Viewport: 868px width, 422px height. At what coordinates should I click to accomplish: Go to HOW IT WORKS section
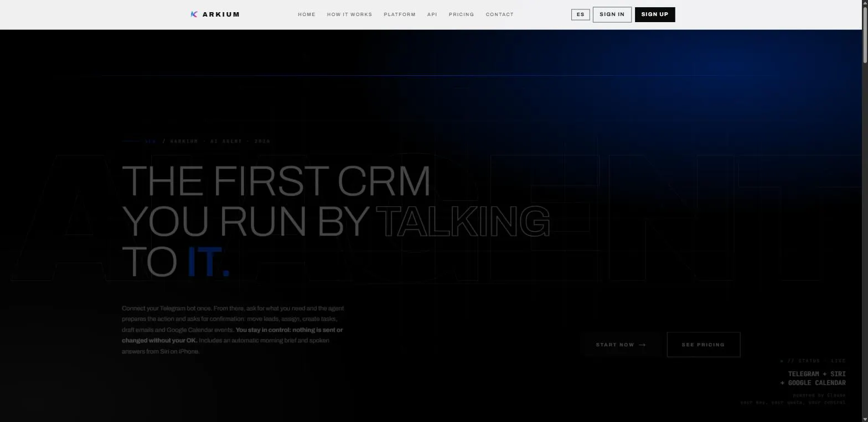coord(349,14)
